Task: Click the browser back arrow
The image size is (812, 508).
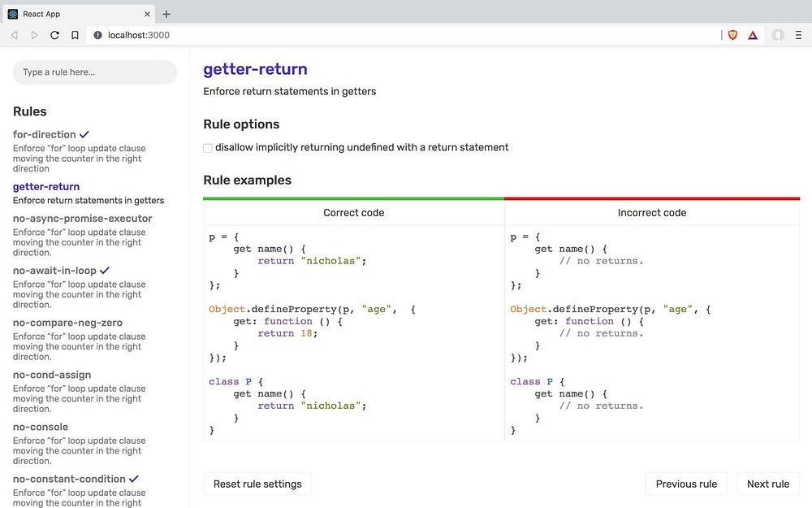Action: click(15, 35)
